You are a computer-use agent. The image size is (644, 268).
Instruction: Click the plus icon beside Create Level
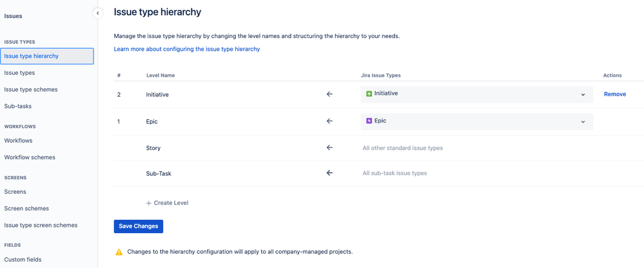coord(149,203)
